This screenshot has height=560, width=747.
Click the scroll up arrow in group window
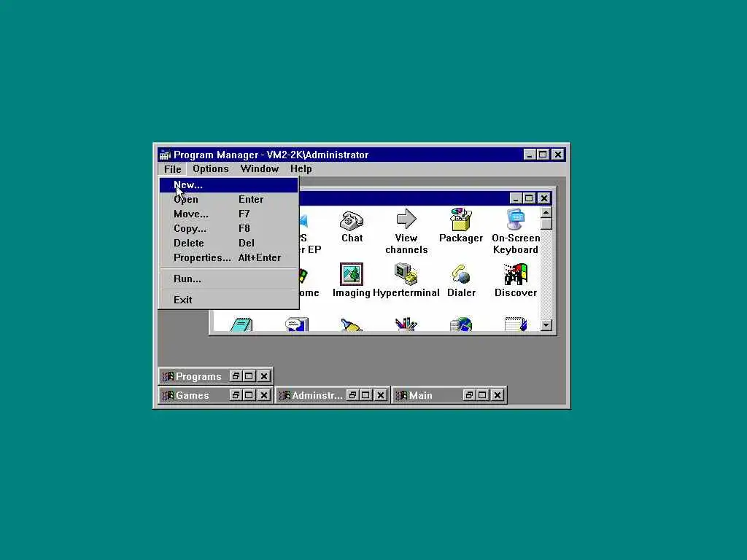546,212
